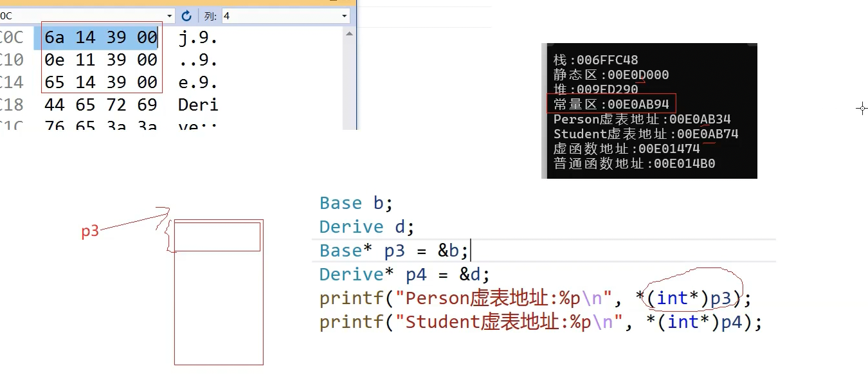Click ASCII text 'Deri' in memory row

(198, 105)
